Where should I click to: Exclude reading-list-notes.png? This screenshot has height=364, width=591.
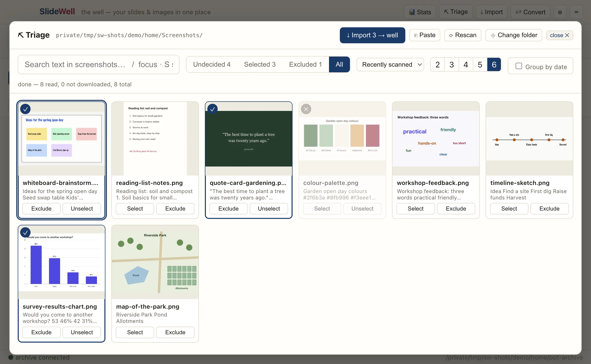(175, 209)
